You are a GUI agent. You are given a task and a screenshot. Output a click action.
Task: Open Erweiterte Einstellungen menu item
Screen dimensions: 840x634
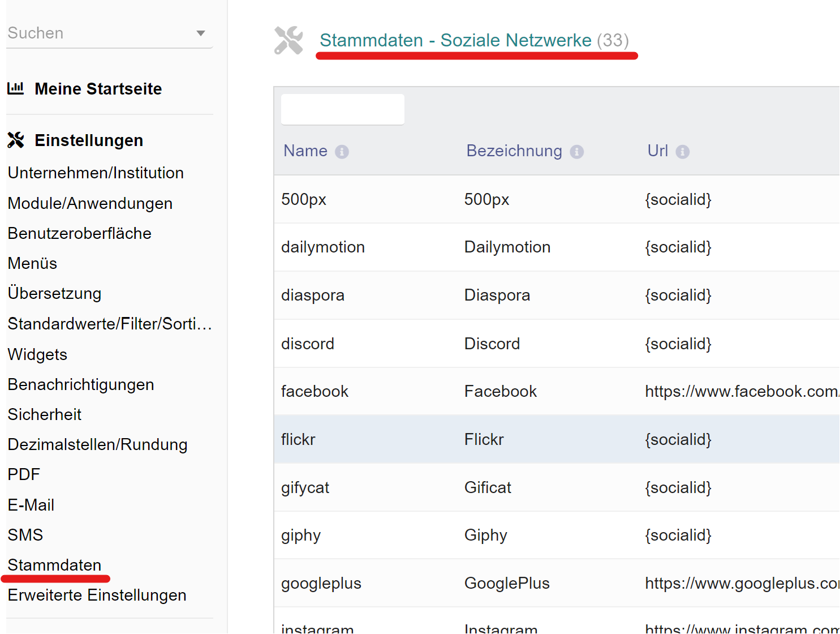point(97,595)
